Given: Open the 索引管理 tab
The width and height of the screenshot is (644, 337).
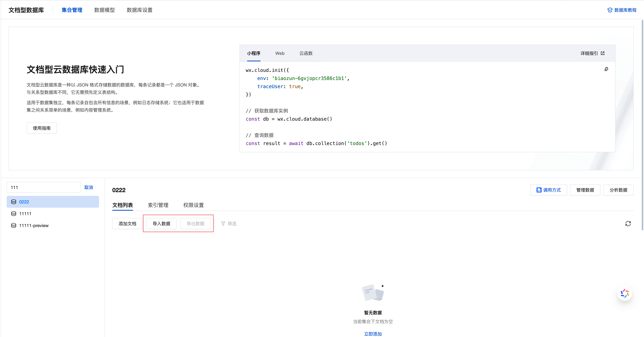Looking at the screenshot, I should [x=158, y=205].
